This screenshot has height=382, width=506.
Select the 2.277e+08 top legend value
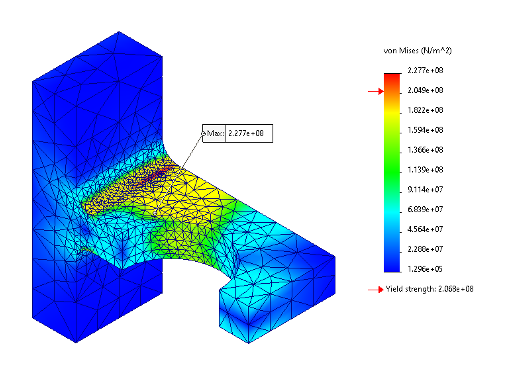[x=425, y=70]
